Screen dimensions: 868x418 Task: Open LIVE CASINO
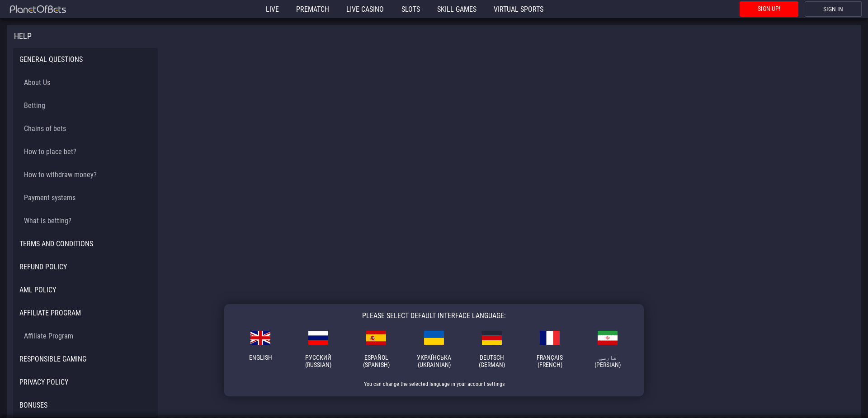click(364, 9)
